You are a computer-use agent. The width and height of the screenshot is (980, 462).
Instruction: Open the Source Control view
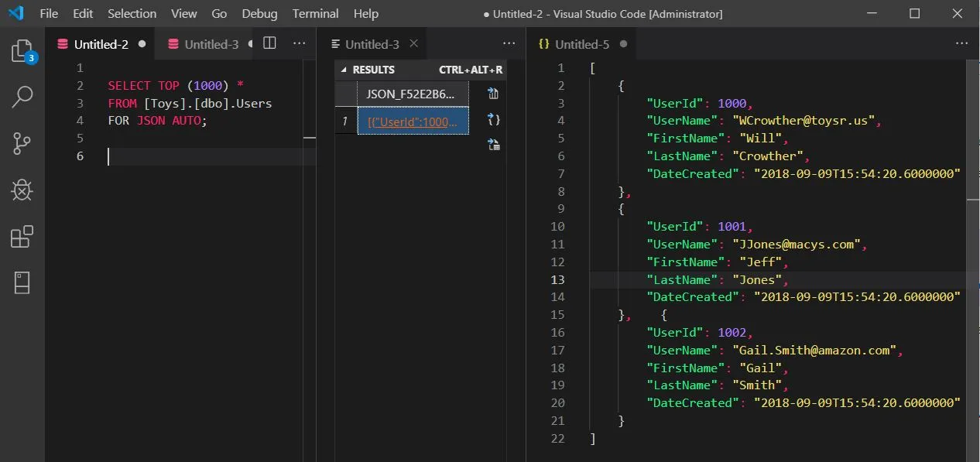22,143
